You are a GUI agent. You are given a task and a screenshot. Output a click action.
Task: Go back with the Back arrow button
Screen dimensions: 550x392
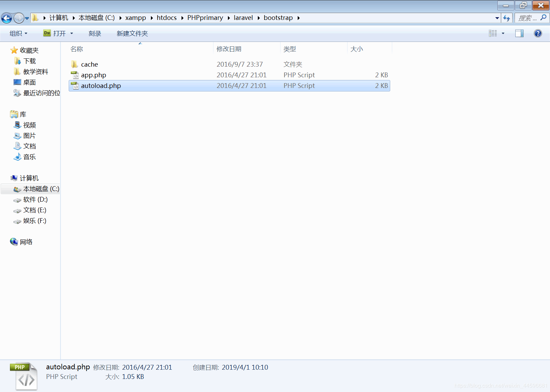pos(7,18)
